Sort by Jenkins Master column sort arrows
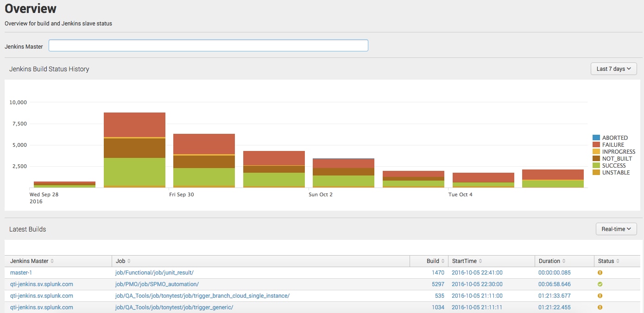This screenshot has width=644, height=313. click(x=52, y=261)
